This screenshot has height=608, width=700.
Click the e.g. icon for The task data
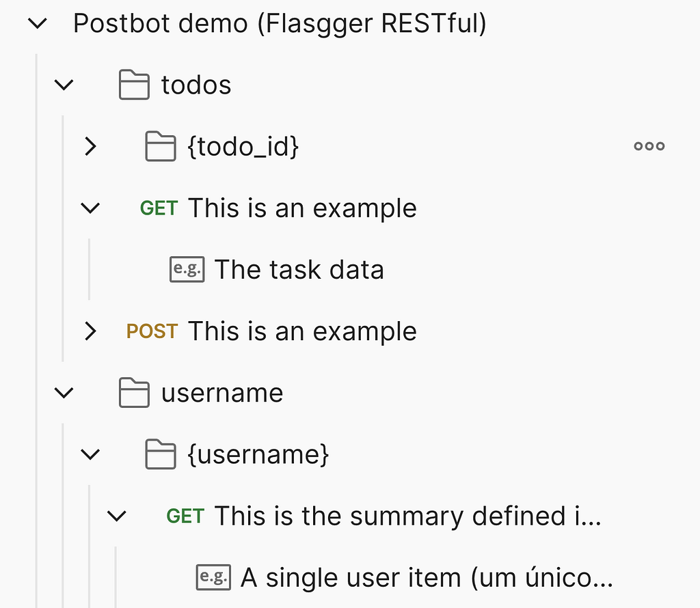(187, 269)
